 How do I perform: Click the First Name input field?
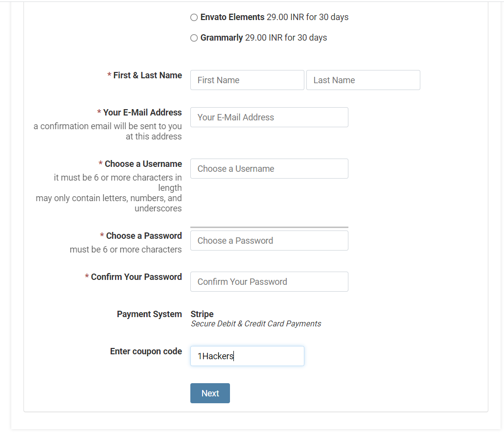coord(247,80)
